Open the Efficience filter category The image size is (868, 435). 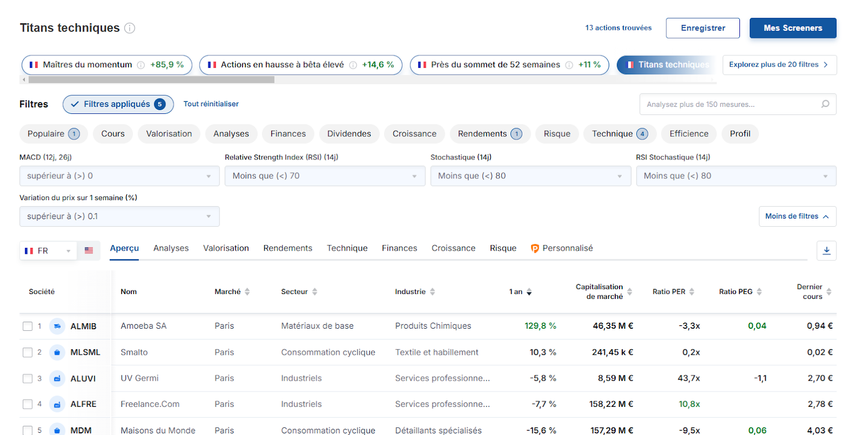pos(689,134)
